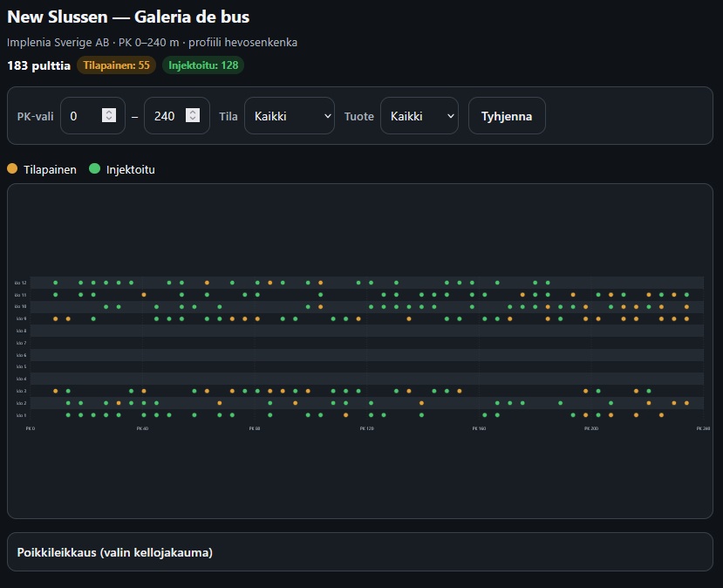The image size is (723, 588).
Task: Click the green Injektoitu legend dot
Action: pyautogui.click(x=94, y=168)
